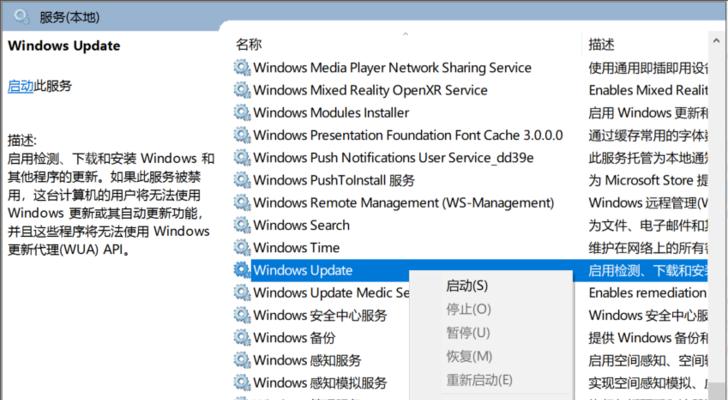
Task: Click gear icon beside Windows Remote Management
Action: pyautogui.click(x=242, y=203)
